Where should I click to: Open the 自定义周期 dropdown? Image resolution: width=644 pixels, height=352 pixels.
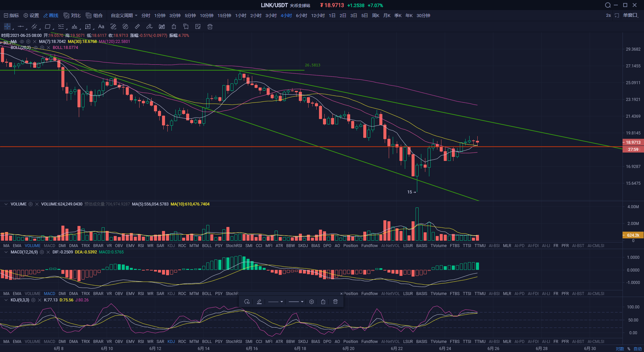pyautogui.click(x=124, y=15)
